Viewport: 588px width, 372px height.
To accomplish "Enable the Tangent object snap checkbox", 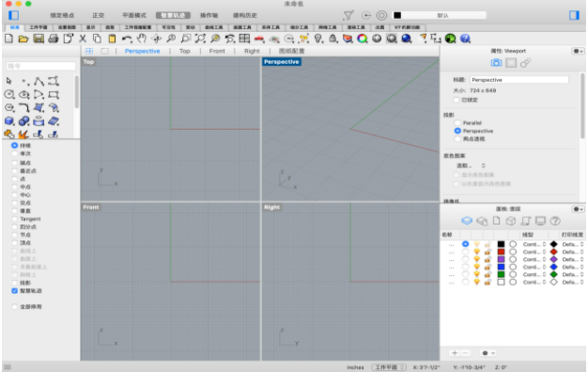I will pos(15,219).
